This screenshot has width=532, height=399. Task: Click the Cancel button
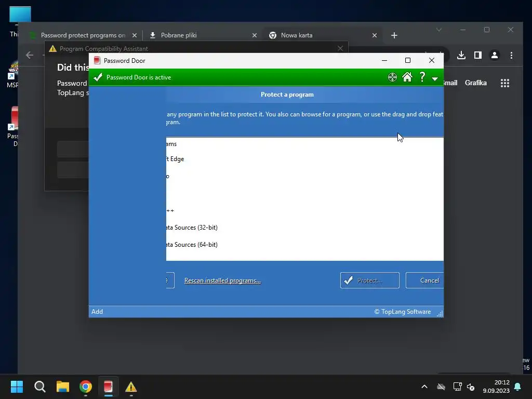click(425, 280)
